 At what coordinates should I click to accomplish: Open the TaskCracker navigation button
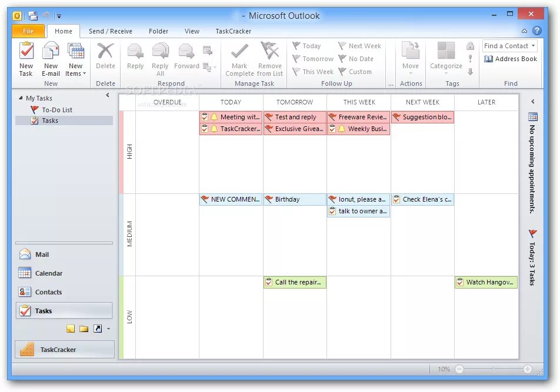click(65, 350)
